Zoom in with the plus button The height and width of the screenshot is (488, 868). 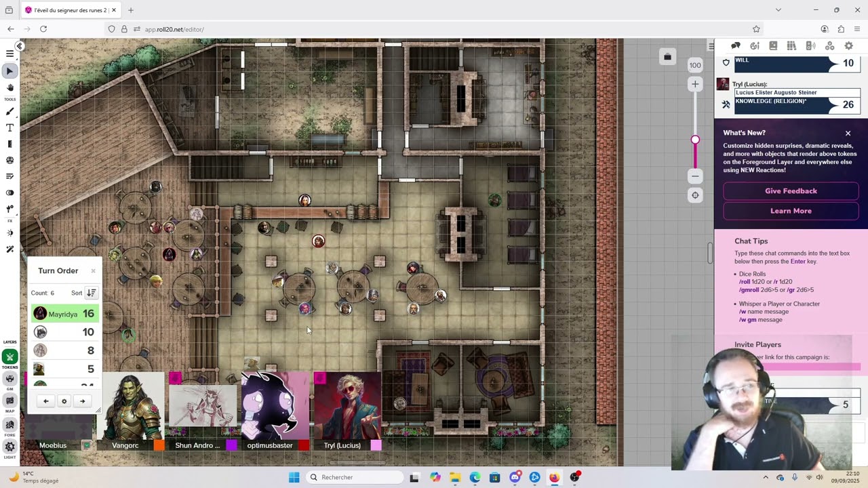(x=695, y=84)
